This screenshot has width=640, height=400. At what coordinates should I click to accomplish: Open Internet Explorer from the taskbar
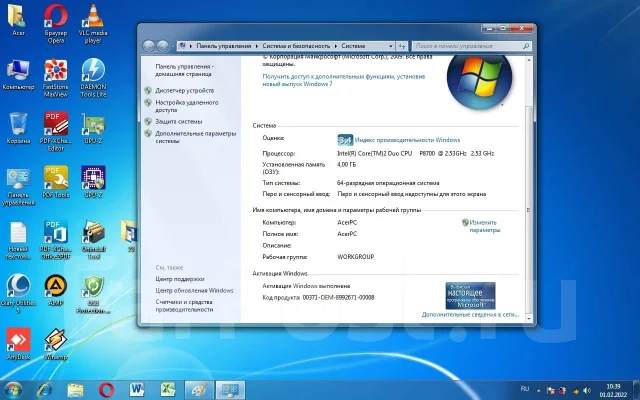44,390
